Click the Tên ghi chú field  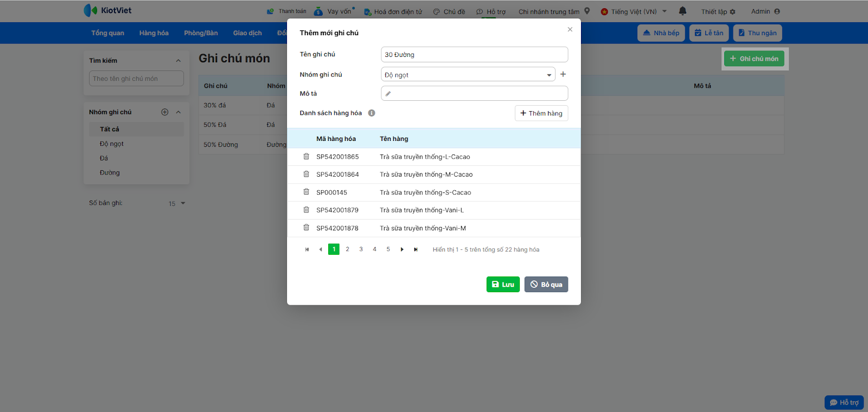(475, 55)
